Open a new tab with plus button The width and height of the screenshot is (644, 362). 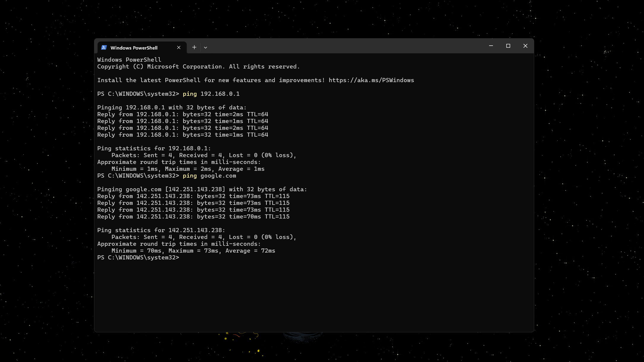pos(194,47)
